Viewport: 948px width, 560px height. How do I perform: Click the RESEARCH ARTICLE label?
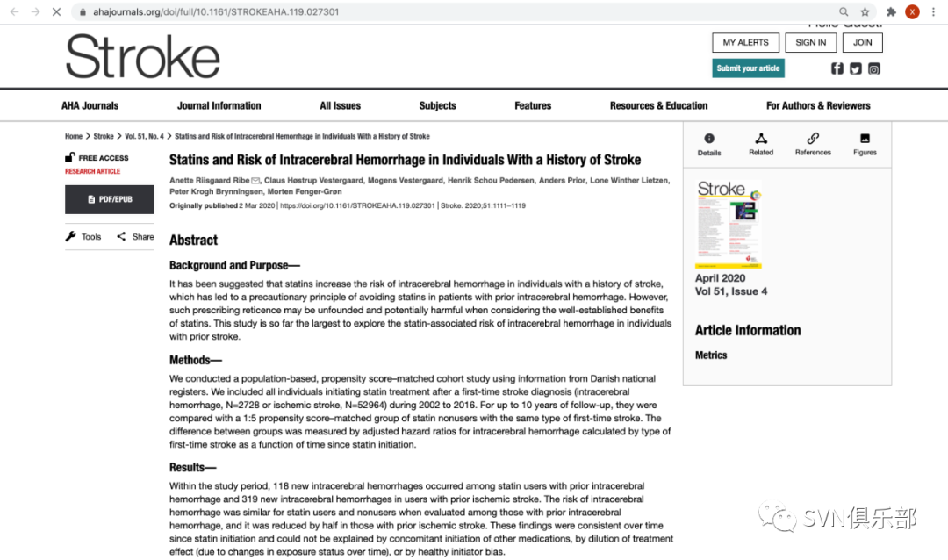coord(92,171)
